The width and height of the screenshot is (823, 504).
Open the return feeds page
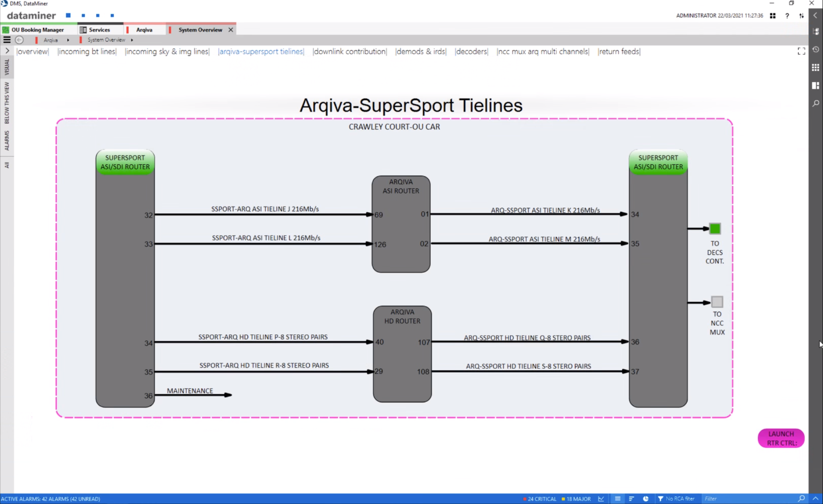(x=619, y=51)
